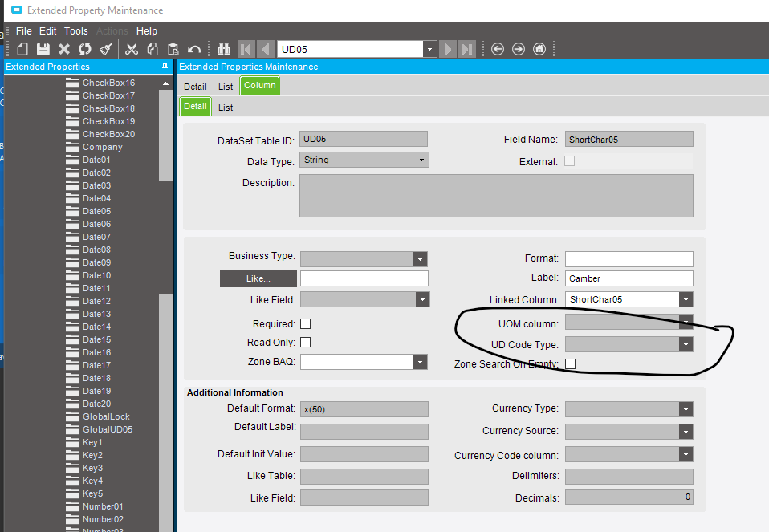The height and width of the screenshot is (532, 769).
Task: Open the Tools menu
Action: tap(76, 31)
